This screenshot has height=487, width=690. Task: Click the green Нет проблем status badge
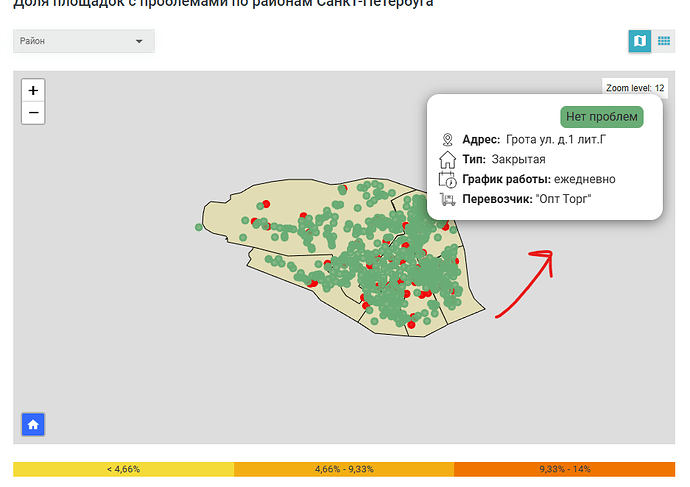600,116
